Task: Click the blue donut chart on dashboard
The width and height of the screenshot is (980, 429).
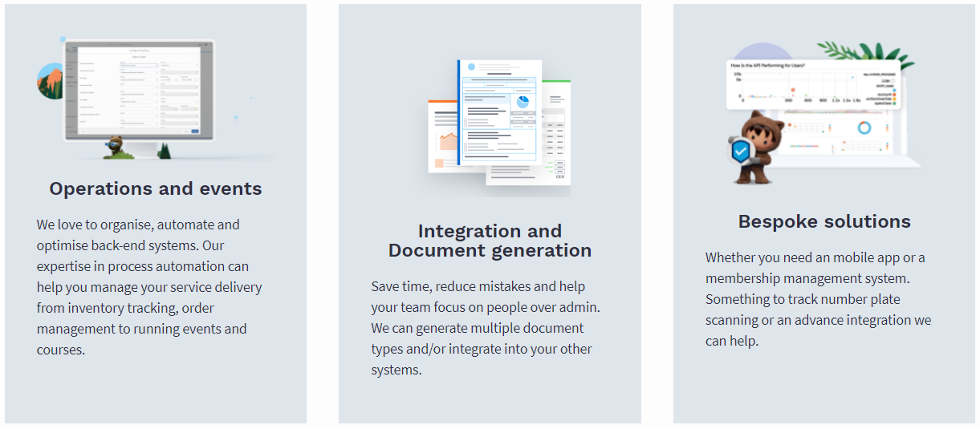Action: (x=864, y=127)
